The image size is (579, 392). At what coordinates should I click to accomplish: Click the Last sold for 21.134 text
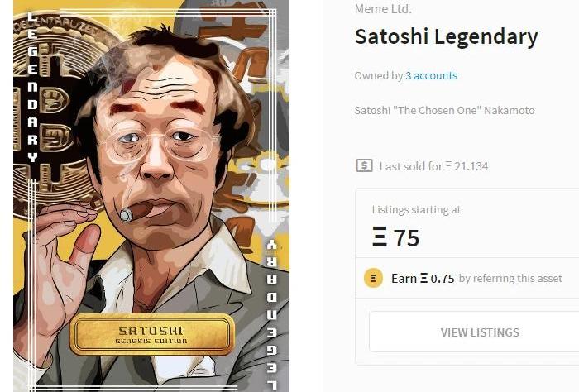point(434,166)
